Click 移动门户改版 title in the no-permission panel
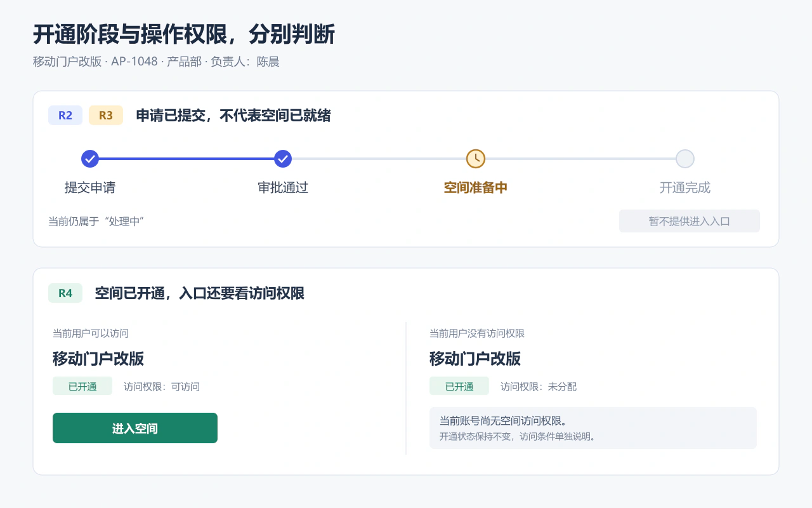Viewport: 812px width, 508px height. click(x=475, y=358)
